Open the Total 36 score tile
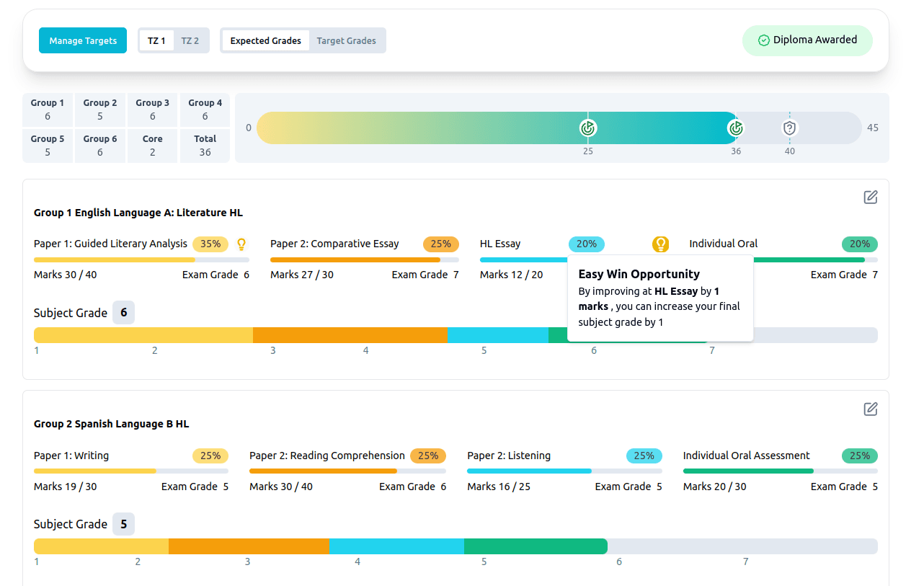This screenshot has height=586, width=924. (x=205, y=146)
